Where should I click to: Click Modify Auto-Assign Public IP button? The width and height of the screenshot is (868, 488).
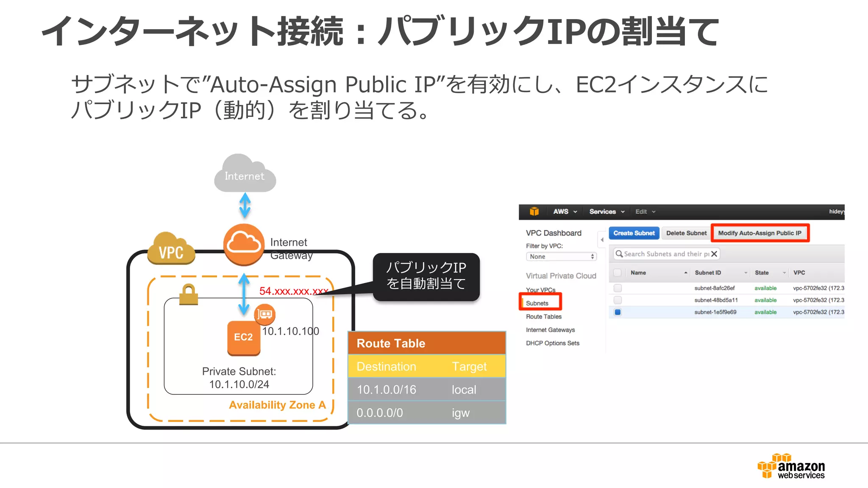[x=759, y=233]
